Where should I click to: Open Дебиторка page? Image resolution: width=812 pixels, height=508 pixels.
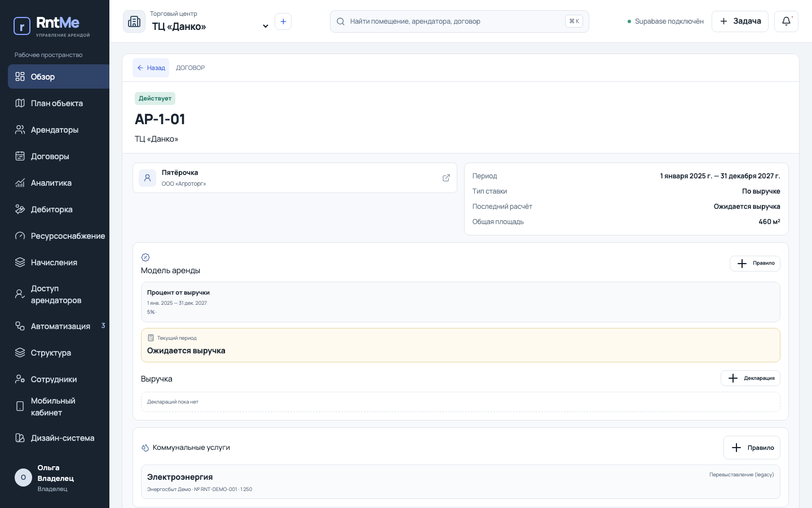[x=59, y=209]
